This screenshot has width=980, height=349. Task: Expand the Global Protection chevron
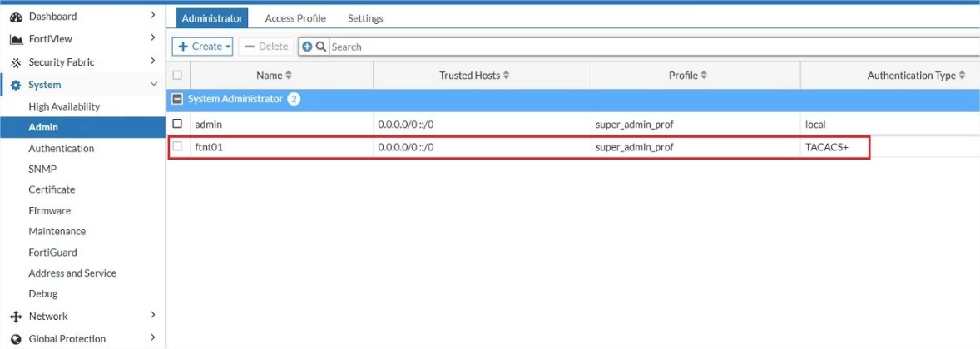[x=153, y=337]
